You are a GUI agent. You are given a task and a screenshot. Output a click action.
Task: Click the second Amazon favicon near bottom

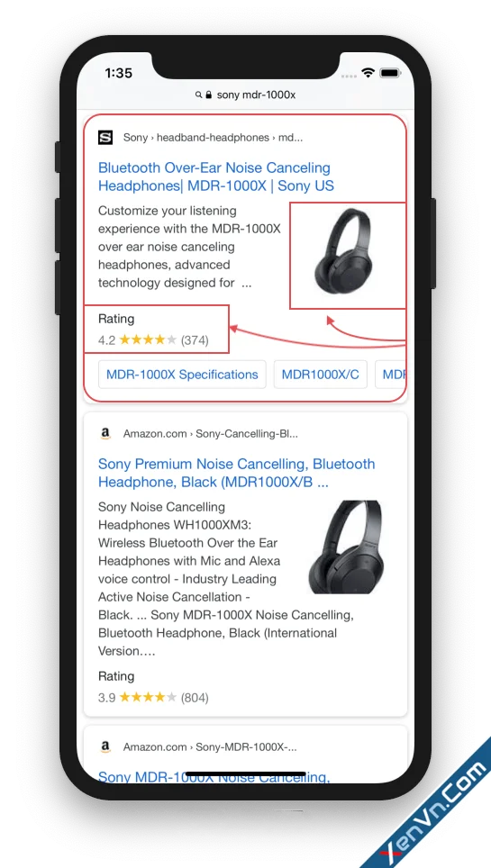[x=105, y=747]
